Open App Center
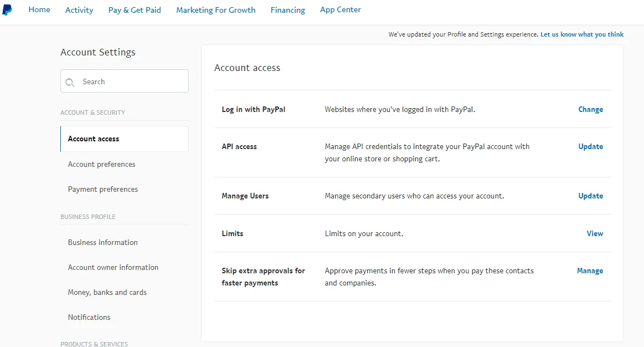Screen dimensions: 644x347 pos(341,9)
